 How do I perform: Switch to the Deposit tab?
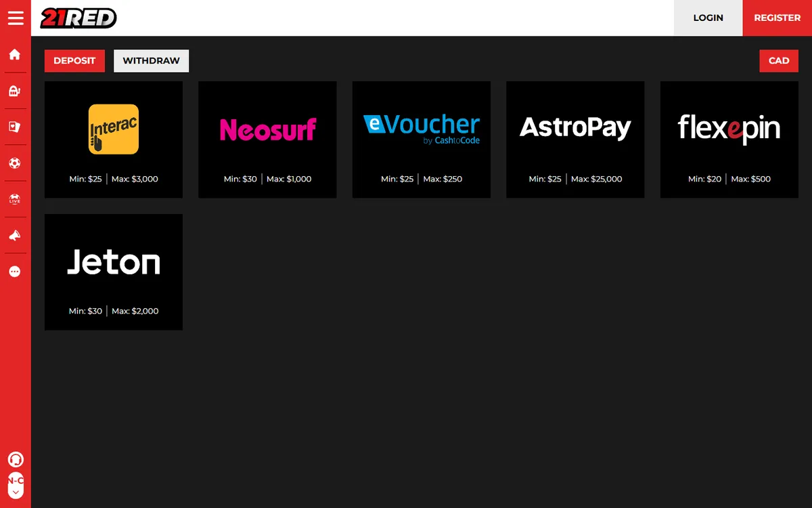74,60
